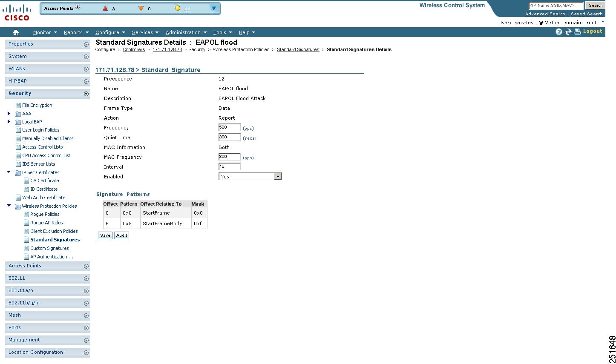Open the Enabled dropdown set to Yes
The height and width of the screenshot is (364, 616).
pyautogui.click(x=279, y=176)
